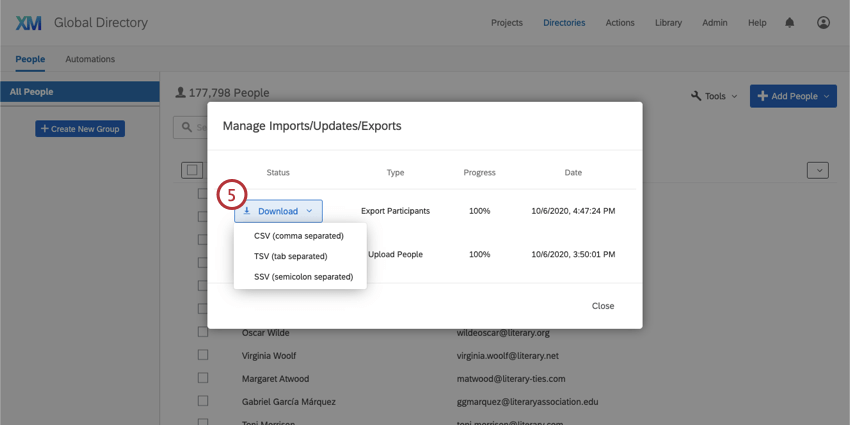Open the Library navigation link
The image size is (850, 425).
click(x=668, y=22)
